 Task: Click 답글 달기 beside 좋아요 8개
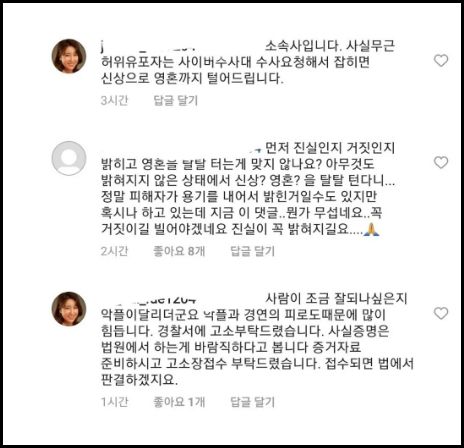253,251
